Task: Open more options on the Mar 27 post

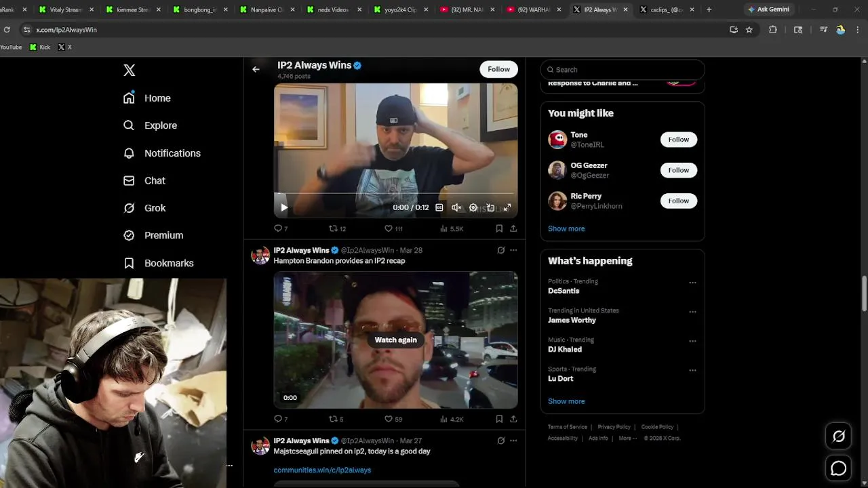Action: 513,441
